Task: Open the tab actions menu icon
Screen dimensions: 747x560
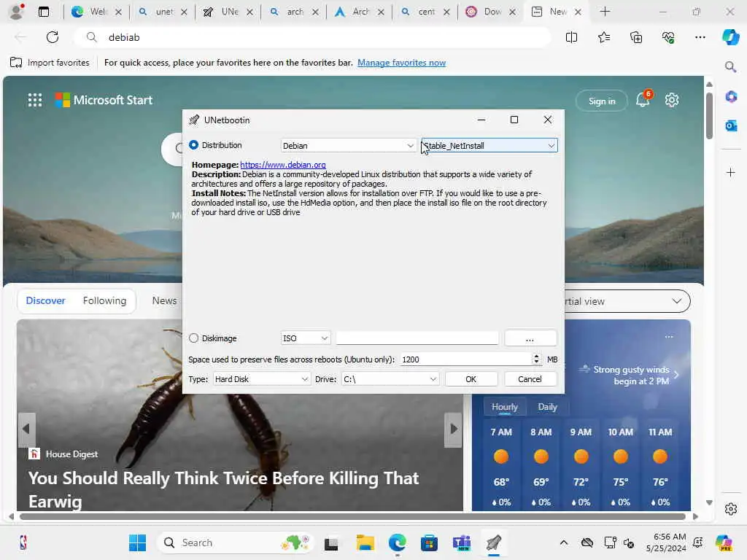Action: pyautogui.click(x=44, y=12)
